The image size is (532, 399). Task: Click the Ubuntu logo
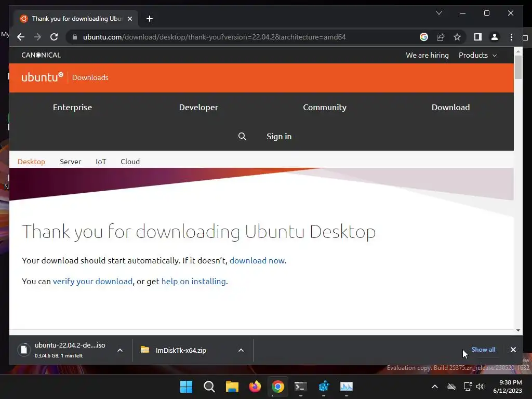tap(42, 77)
